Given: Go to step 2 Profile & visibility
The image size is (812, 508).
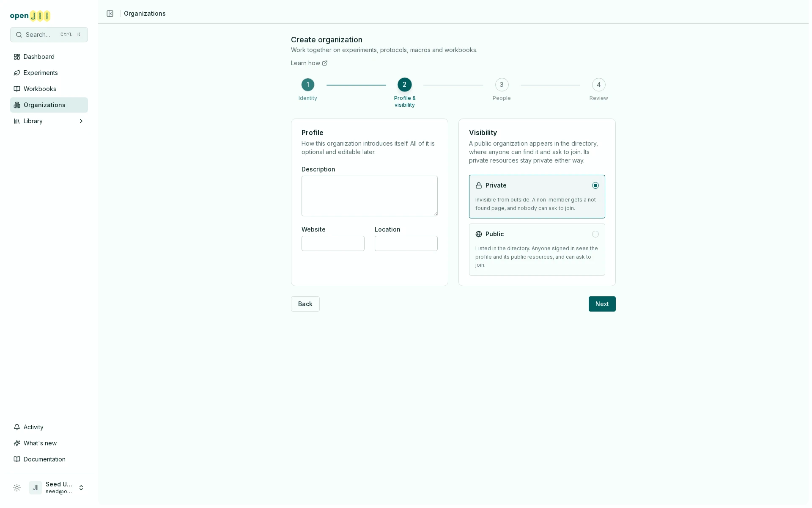Looking at the screenshot, I should click(405, 85).
